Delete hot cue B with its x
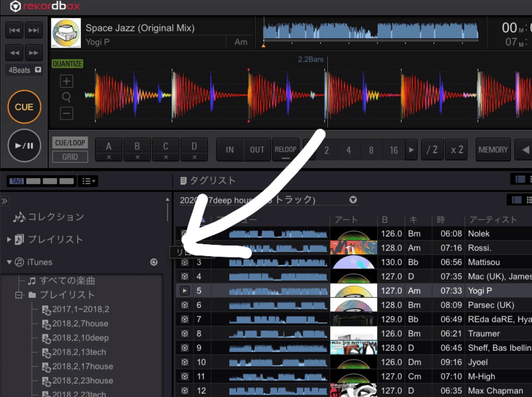This screenshot has width=532, height=397. tap(137, 157)
